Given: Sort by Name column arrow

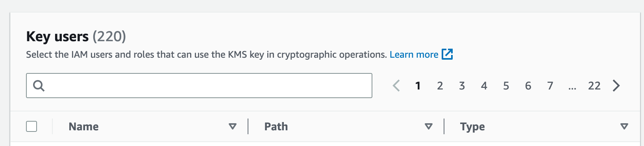Looking at the screenshot, I should tap(233, 126).
